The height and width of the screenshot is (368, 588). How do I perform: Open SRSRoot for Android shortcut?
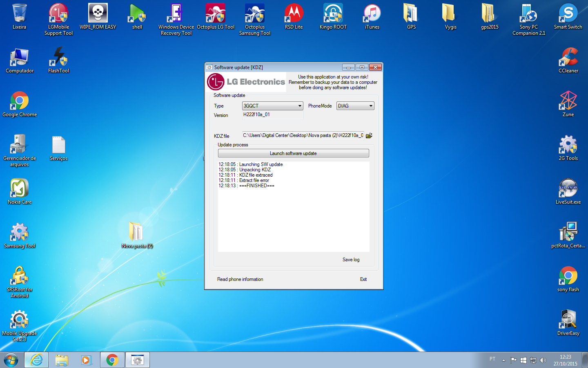(x=20, y=282)
